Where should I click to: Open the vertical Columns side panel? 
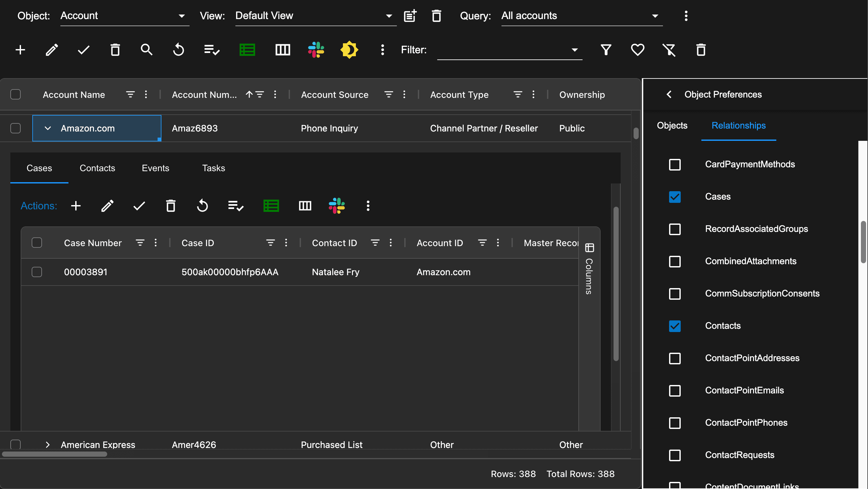(x=589, y=270)
